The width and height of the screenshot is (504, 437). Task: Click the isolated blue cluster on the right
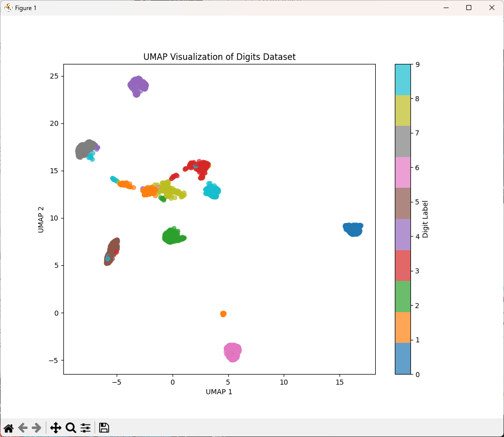point(353,229)
